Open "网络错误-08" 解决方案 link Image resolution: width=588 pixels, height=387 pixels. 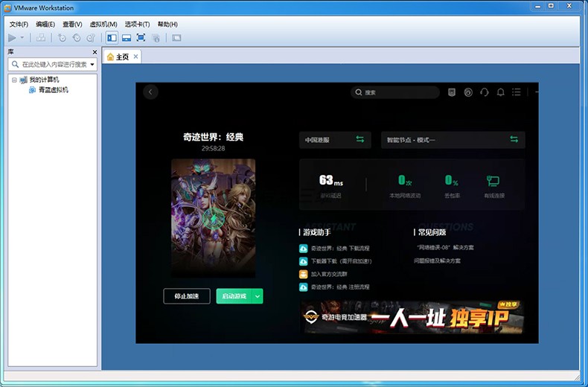(445, 248)
